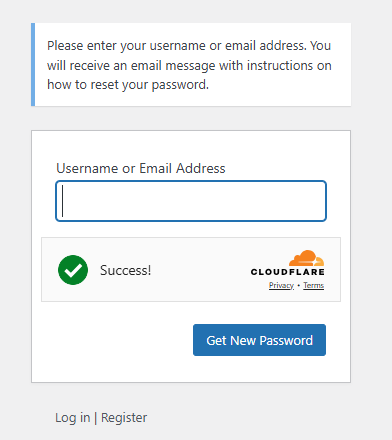Click the blue left border of notice
The image size is (392, 440).
(x=33, y=65)
